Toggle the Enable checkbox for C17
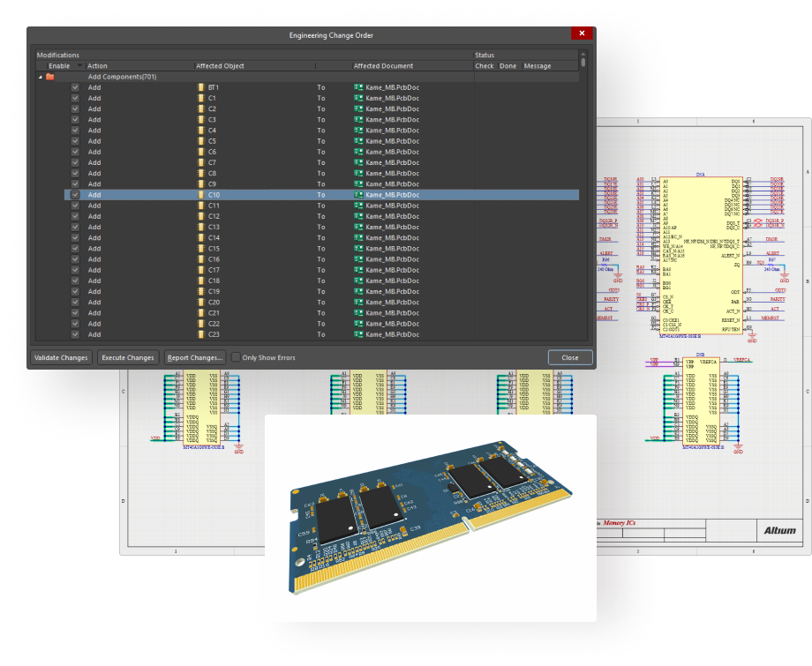 75,270
